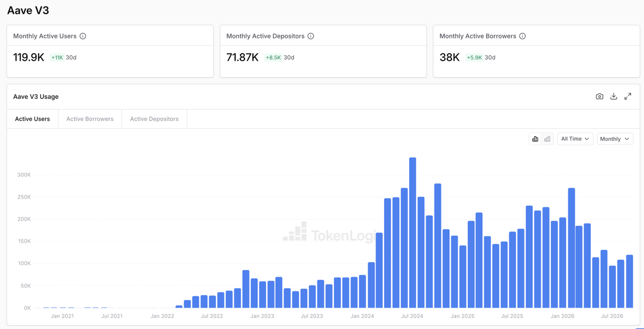Click the Jul 2021 x-axis label
This screenshot has height=329, width=644.
click(112, 316)
